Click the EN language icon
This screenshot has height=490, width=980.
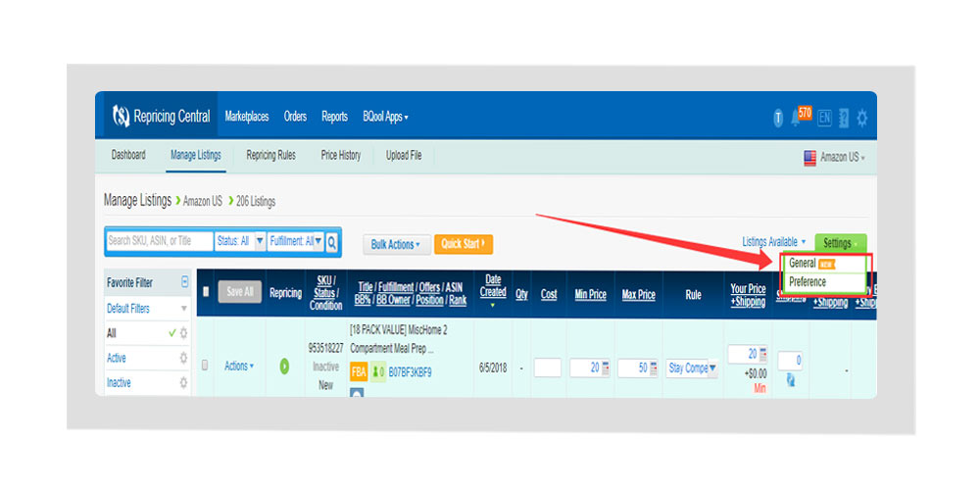[x=824, y=119]
